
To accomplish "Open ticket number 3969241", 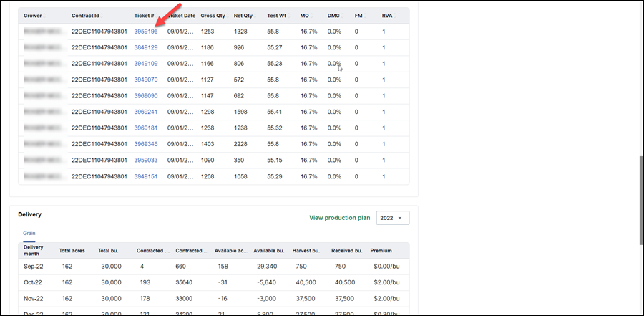I will pyautogui.click(x=146, y=112).
